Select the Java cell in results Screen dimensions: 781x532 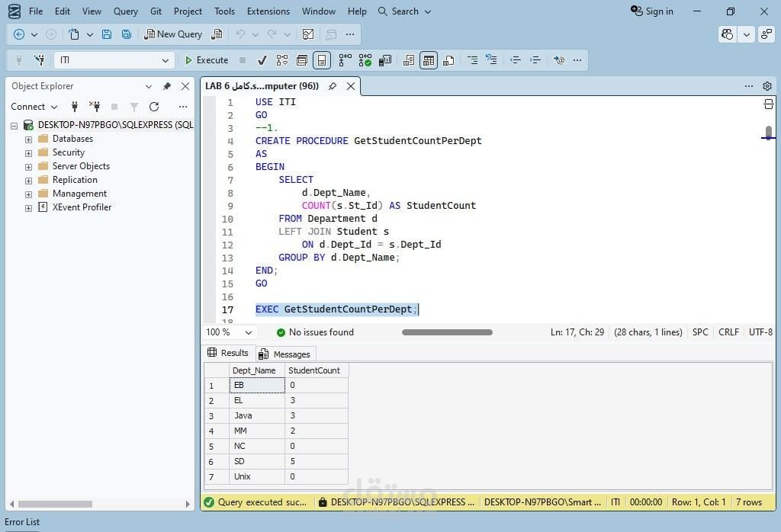point(256,415)
